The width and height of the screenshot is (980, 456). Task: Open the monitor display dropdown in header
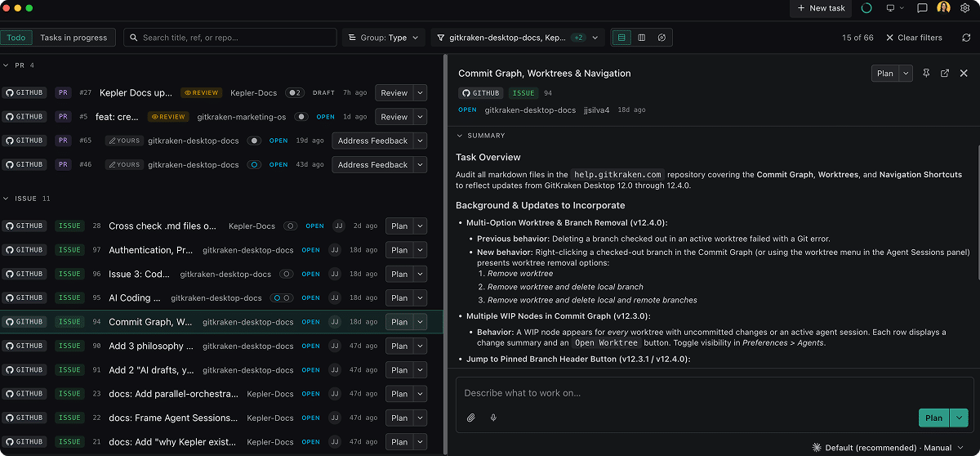point(895,8)
